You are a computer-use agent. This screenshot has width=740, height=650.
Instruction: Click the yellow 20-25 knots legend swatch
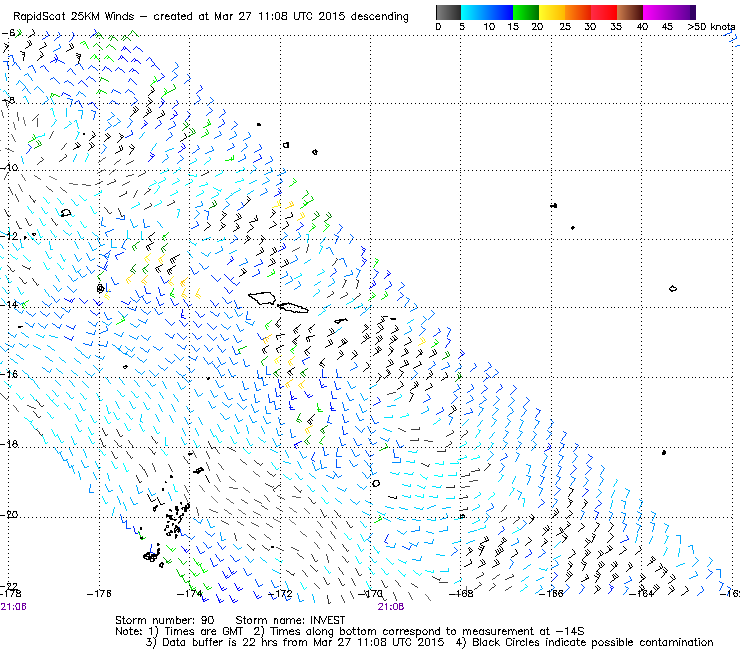552,12
